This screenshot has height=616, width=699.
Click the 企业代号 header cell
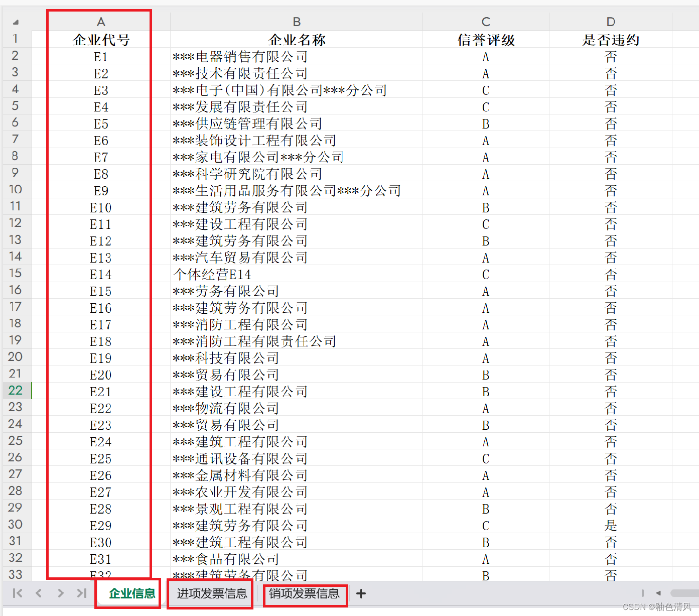(101, 39)
